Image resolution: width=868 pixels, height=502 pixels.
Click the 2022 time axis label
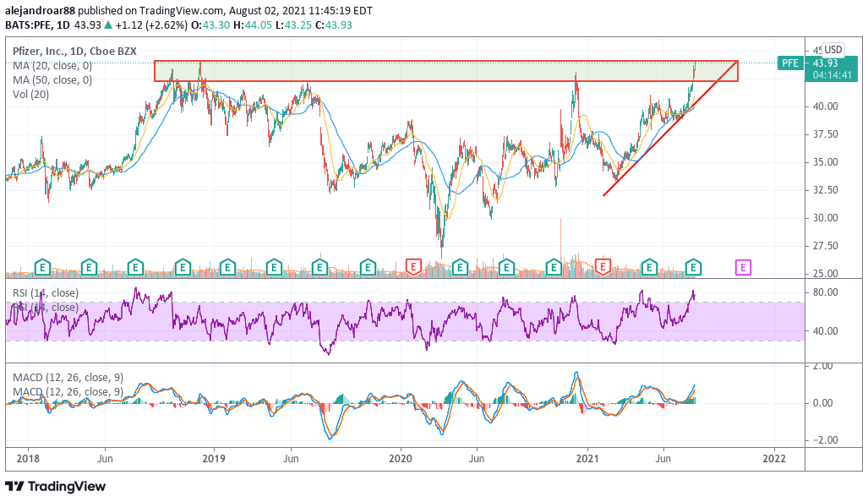point(774,459)
